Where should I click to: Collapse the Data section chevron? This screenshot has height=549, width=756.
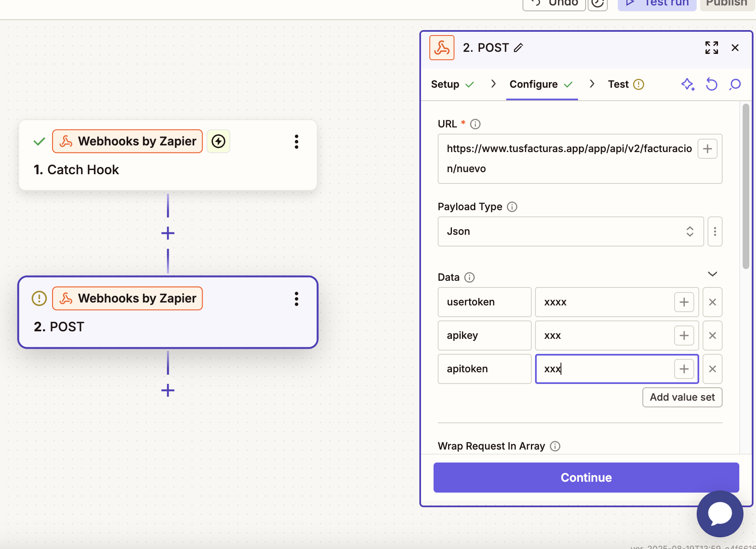click(x=712, y=274)
